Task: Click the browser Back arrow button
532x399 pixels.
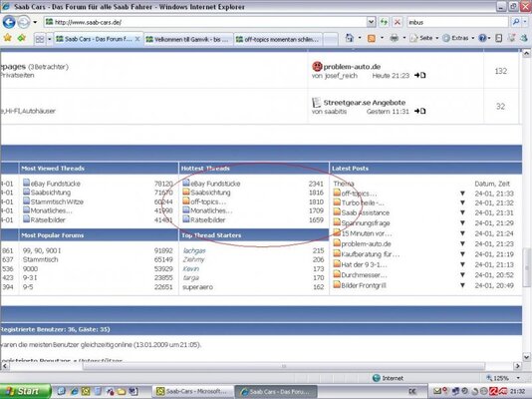Action: click(x=9, y=22)
